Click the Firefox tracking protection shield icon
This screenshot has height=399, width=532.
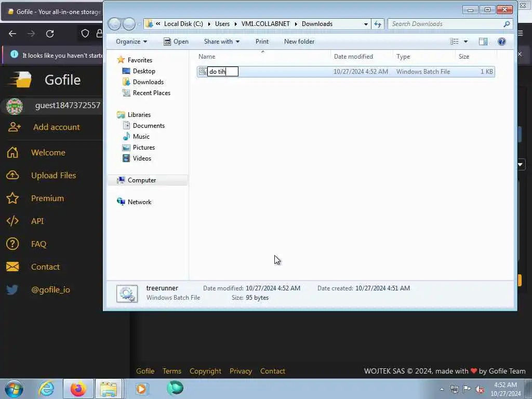[85, 33]
